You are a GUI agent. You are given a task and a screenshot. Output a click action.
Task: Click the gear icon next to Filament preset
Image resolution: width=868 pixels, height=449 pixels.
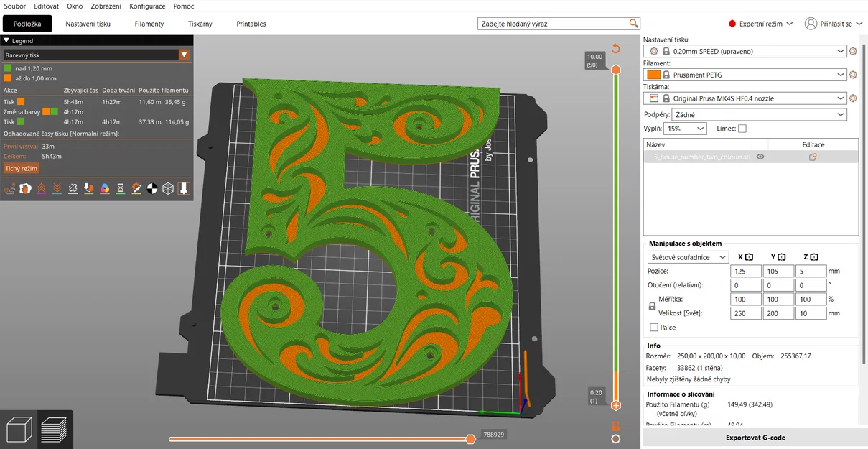coord(853,75)
